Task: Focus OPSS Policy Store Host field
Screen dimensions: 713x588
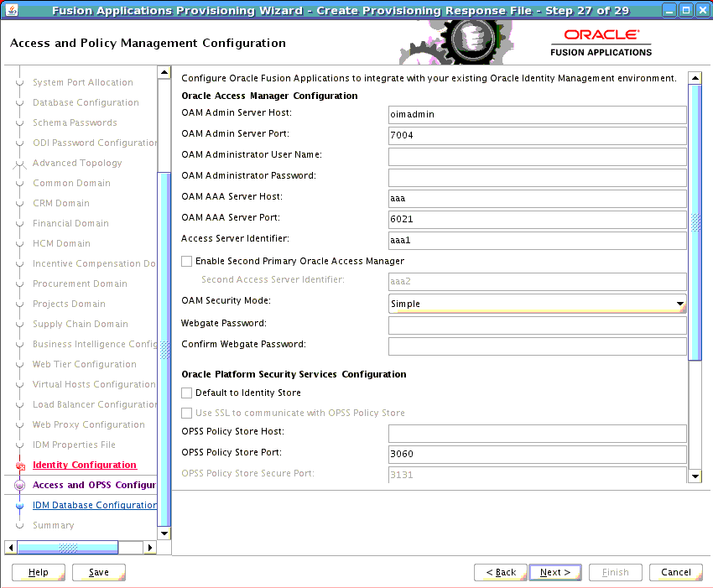Action: (x=538, y=434)
